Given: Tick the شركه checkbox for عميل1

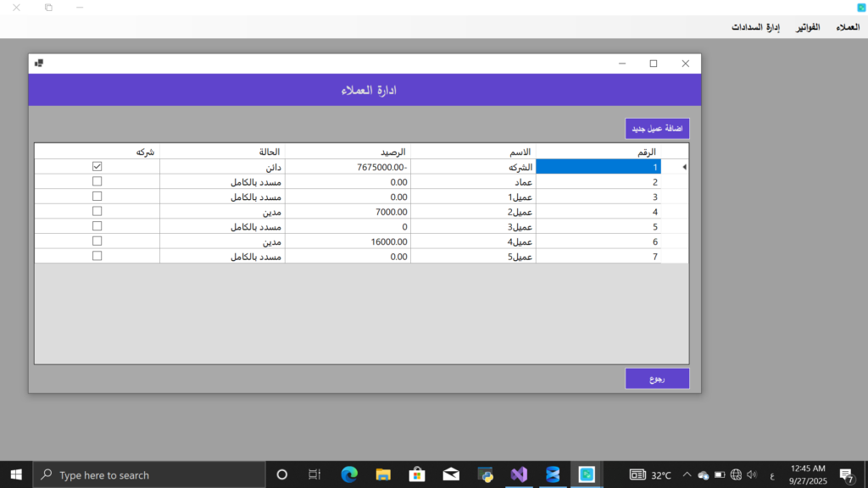Looking at the screenshot, I should point(97,196).
